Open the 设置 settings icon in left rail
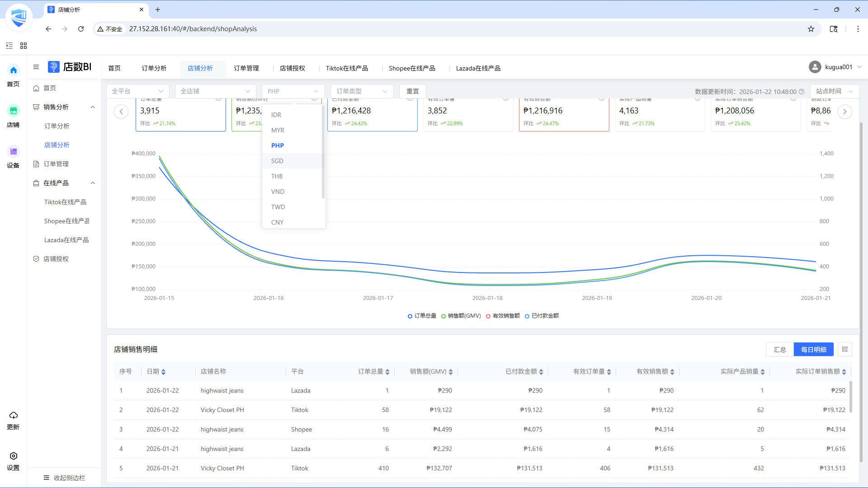The height and width of the screenshot is (488, 868). (x=13, y=456)
